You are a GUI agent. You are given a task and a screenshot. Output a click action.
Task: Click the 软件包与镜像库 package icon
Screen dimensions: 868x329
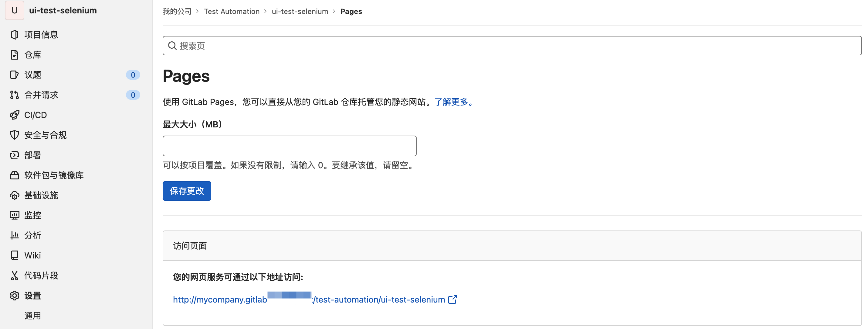[14, 175]
